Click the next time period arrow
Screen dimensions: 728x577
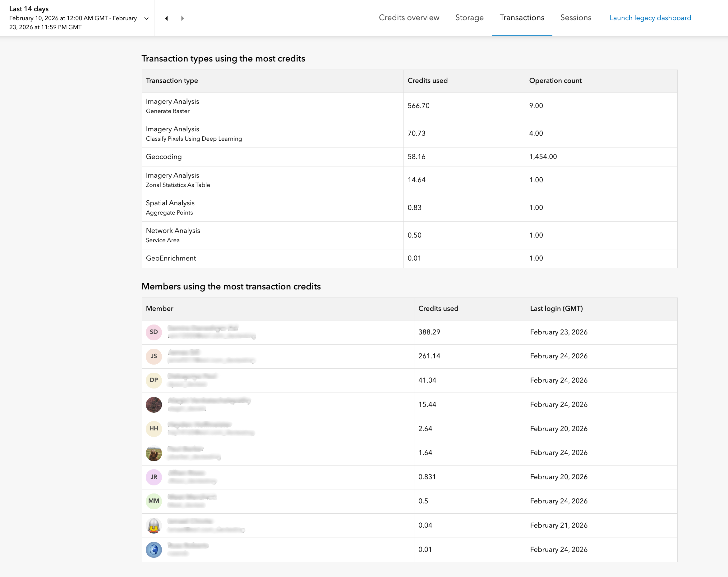coord(182,18)
